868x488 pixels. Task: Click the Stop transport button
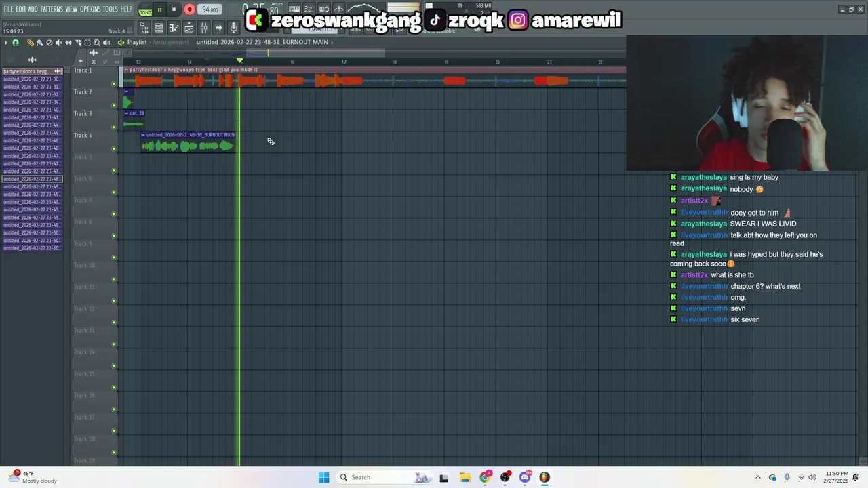coord(174,9)
